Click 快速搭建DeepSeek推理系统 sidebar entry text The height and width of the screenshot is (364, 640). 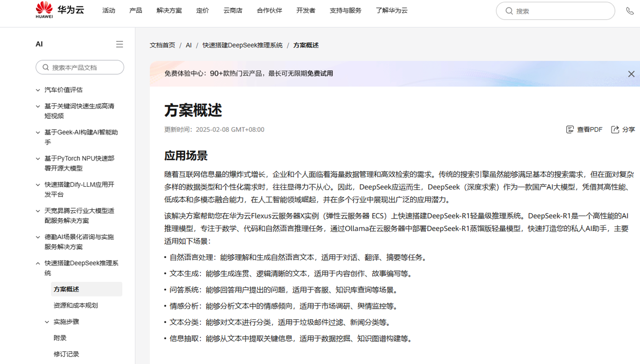pos(81,268)
